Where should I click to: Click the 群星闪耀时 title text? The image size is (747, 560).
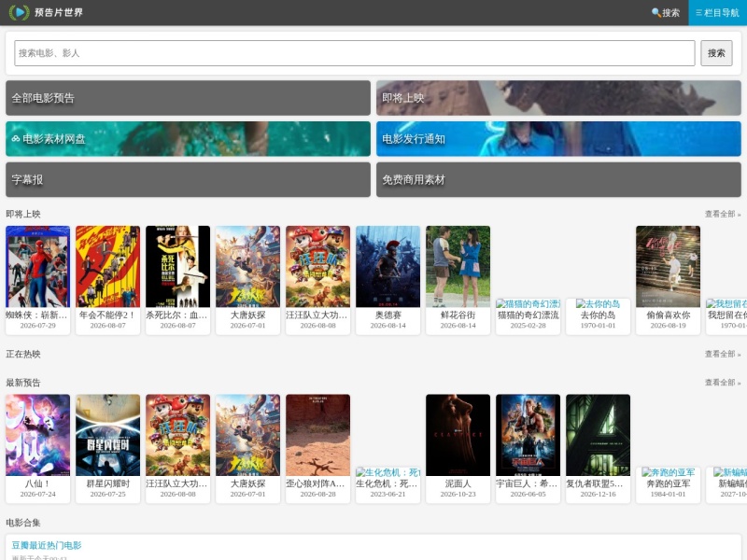[107, 483]
